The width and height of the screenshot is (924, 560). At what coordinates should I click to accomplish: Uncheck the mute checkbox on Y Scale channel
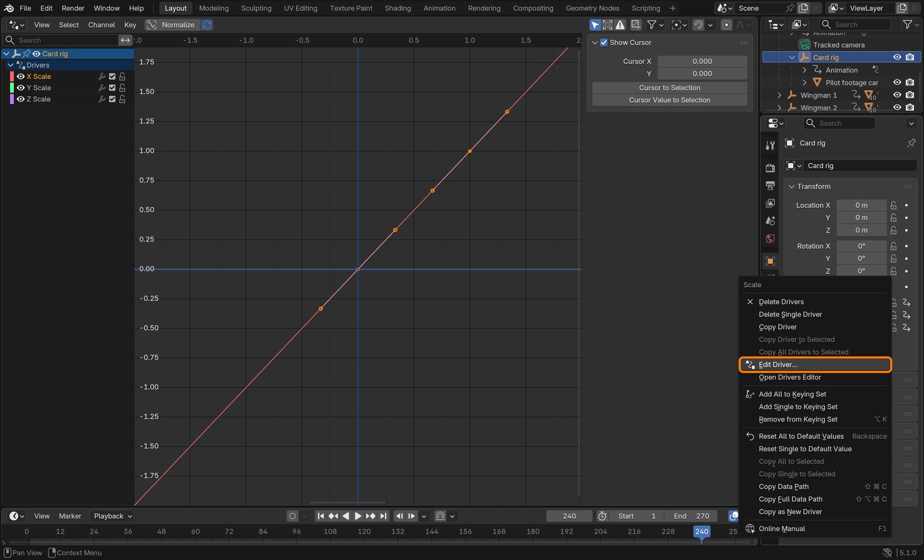tap(112, 88)
